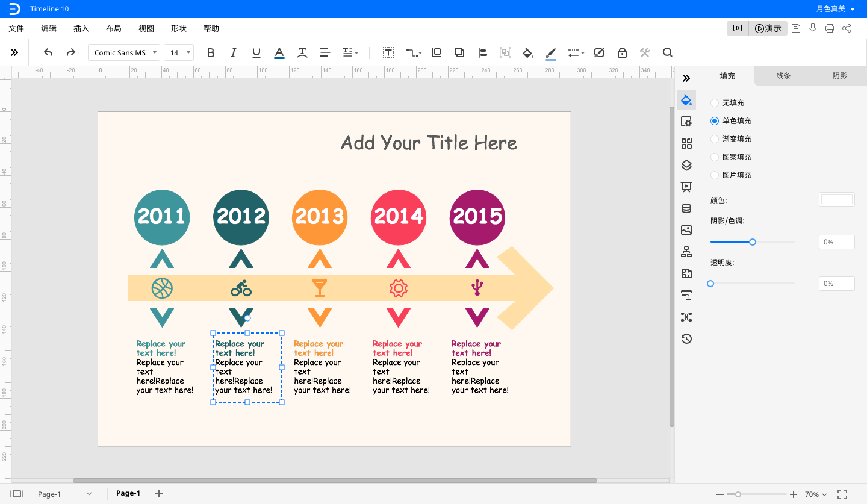Click the 演示 presentation button
Image resolution: width=867 pixels, height=504 pixels.
tap(768, 28)
